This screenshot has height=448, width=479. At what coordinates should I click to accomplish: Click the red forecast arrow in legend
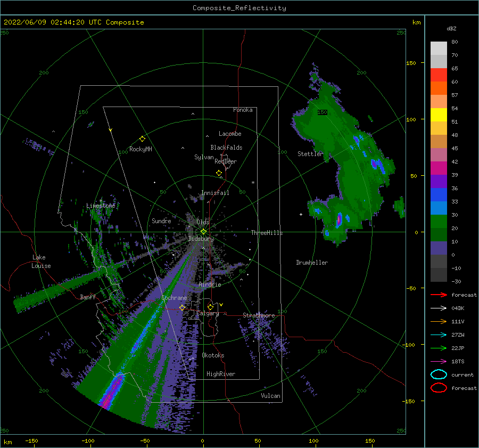[439, 295]
